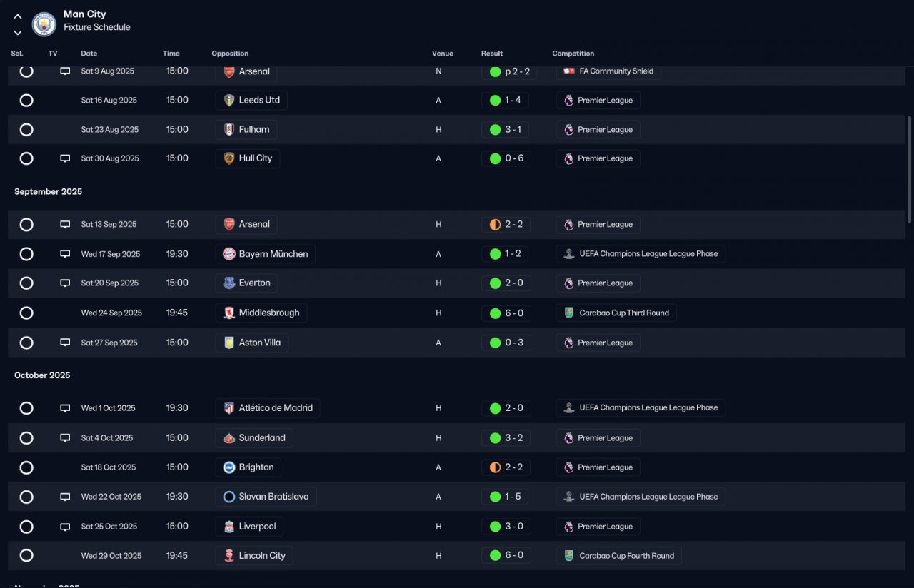Click the TV icon for Bayern München fixture
Image resolution: width=914 pixels, height=588 pixels.
[65, 254]
